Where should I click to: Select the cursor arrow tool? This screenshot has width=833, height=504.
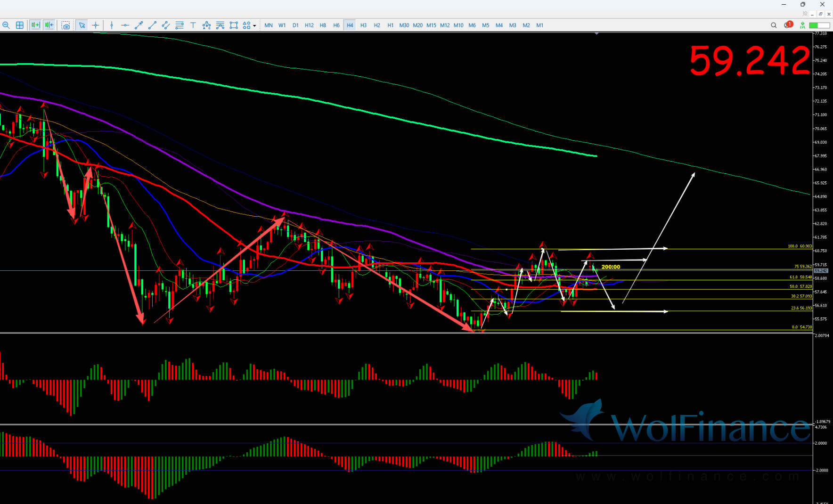(82, 25)
